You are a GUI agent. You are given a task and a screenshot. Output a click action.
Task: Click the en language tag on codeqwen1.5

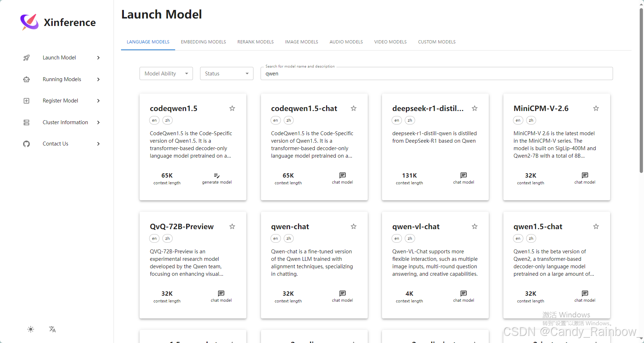point(154,120)
